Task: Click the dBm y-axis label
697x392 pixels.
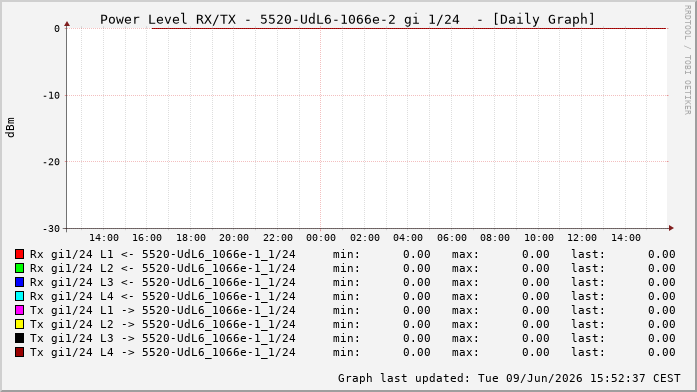Action: tap(10, 128)
